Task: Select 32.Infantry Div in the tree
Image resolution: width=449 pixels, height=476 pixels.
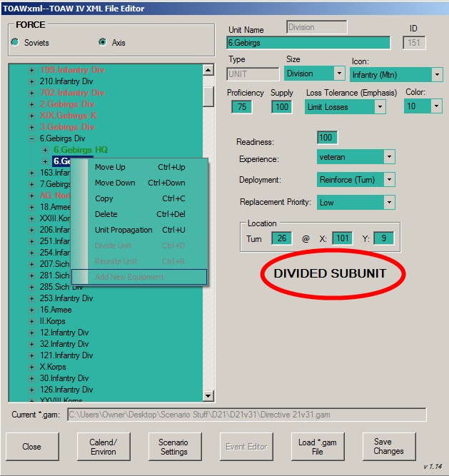Action: tap(64, 344)
